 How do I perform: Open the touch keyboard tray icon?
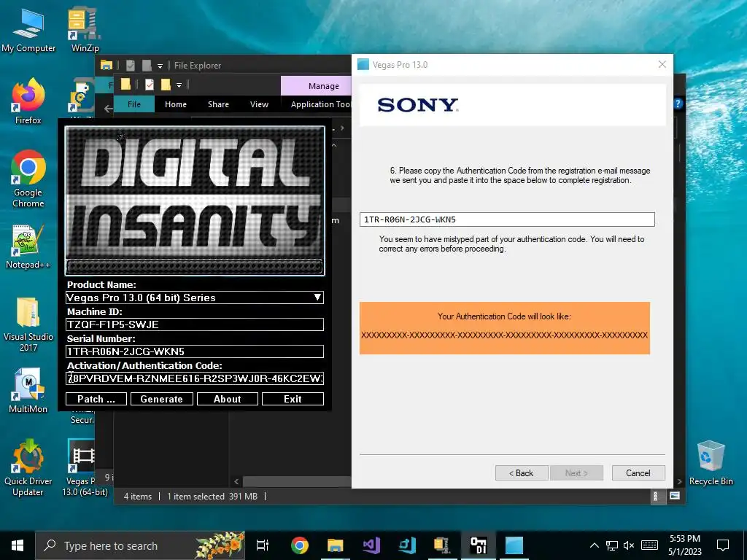tap(650, 545)
